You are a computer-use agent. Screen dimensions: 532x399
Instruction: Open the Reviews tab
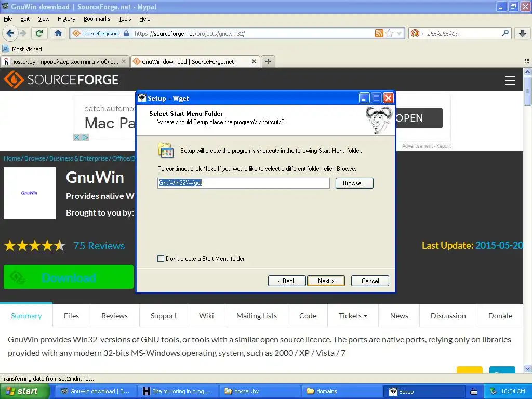point(115,316)
